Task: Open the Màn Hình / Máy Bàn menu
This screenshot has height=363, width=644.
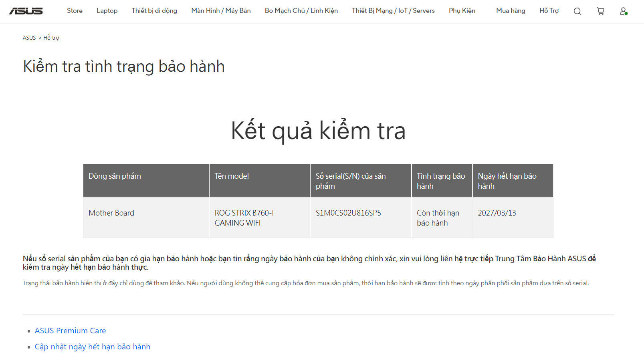Action: tap(221, 11)
